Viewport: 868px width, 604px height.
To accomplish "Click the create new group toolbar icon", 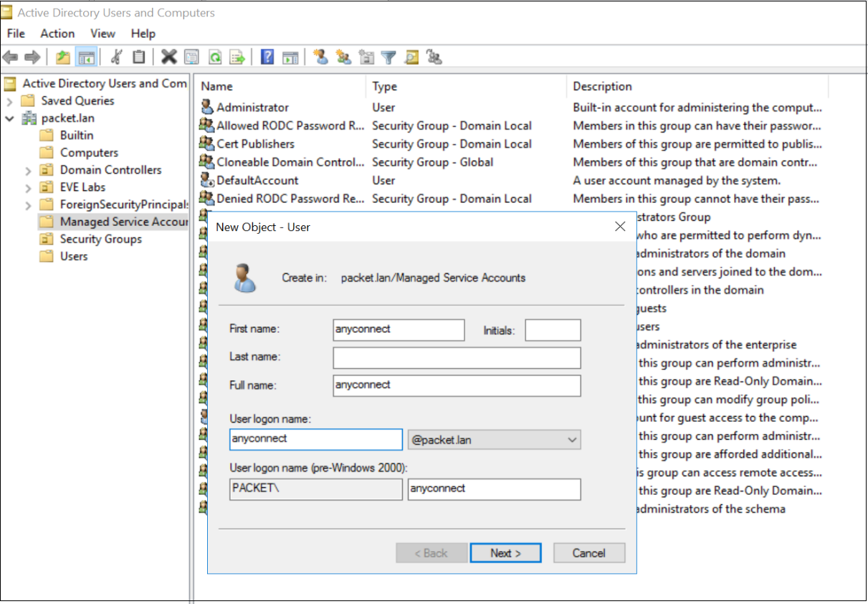I will [343, 57].
